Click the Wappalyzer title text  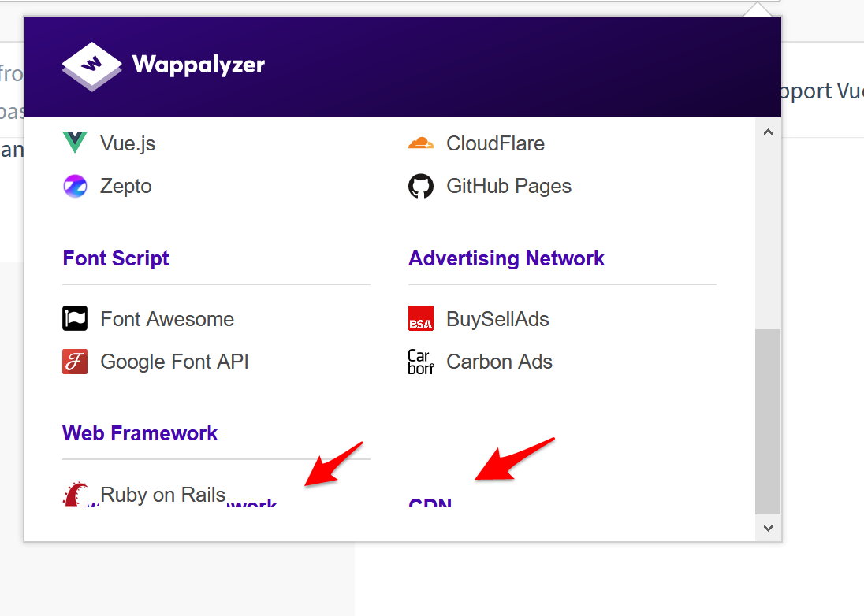click(199, 65)
